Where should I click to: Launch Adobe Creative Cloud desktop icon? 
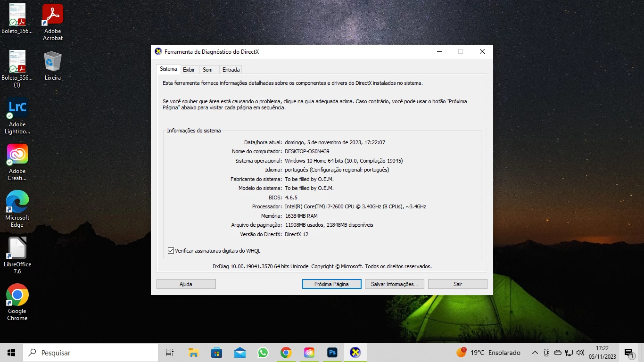click(x=17, y=163)
